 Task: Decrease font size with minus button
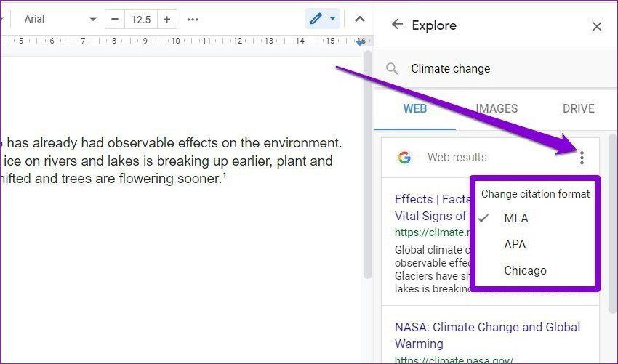115,20
